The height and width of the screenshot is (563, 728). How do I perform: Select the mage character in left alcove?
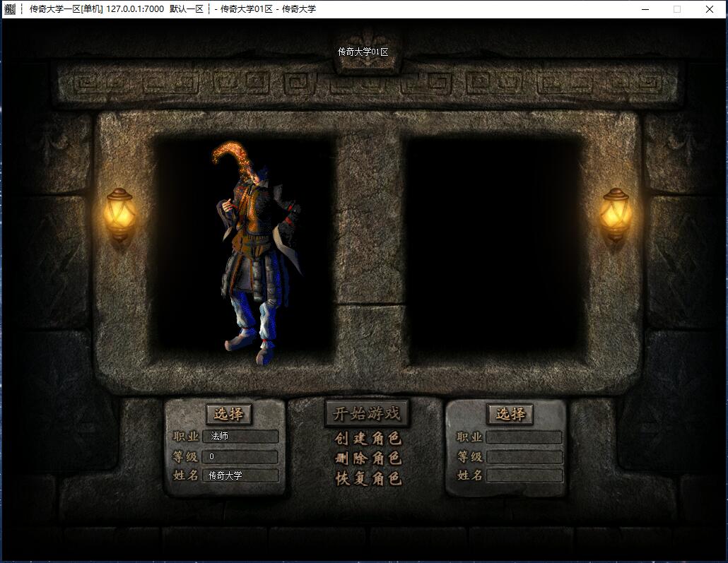click(x=258, y=253)
